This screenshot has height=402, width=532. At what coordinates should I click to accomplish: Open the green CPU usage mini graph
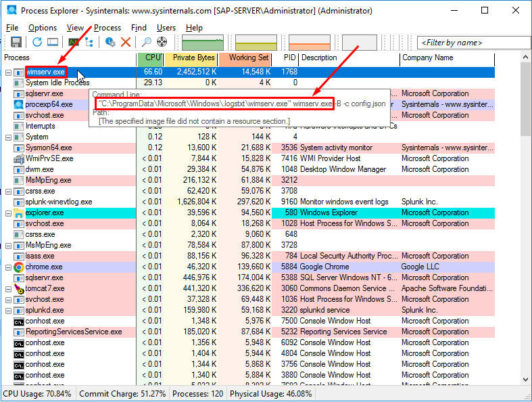click(203, 43)
